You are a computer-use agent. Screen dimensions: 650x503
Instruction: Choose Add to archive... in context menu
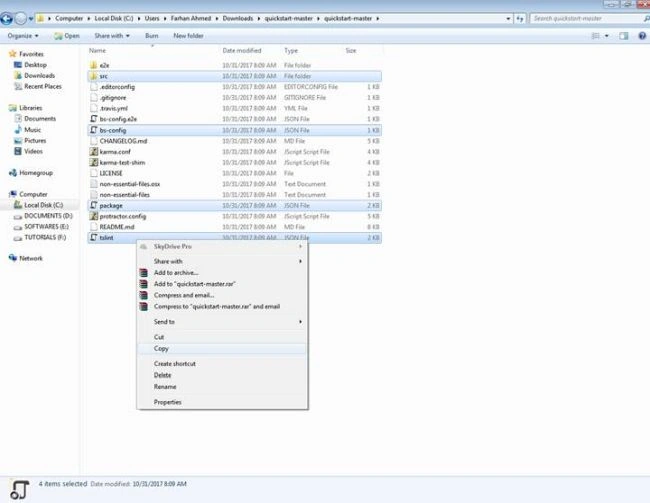pyautogui.click(x=222, y=272)
